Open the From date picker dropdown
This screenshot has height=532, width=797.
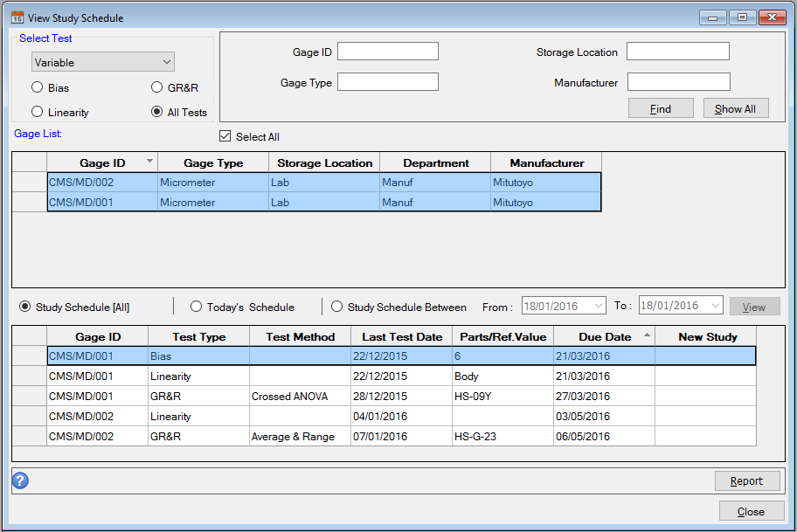coord(599,306)
